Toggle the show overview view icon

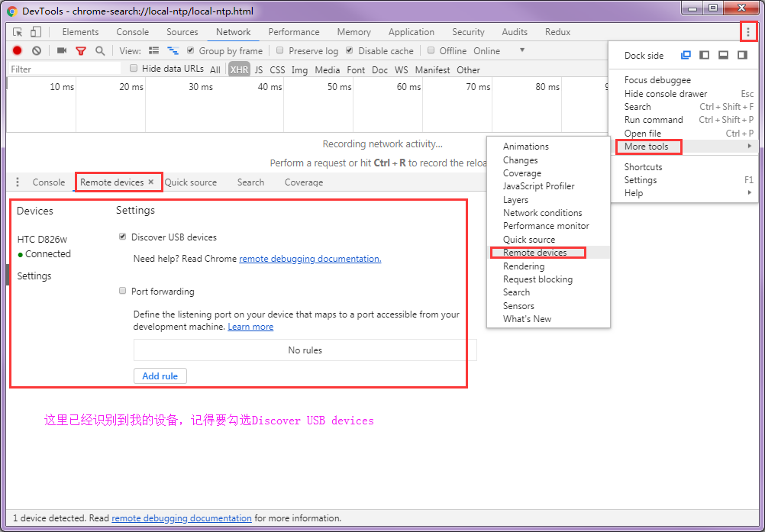[x=173, y=50]
